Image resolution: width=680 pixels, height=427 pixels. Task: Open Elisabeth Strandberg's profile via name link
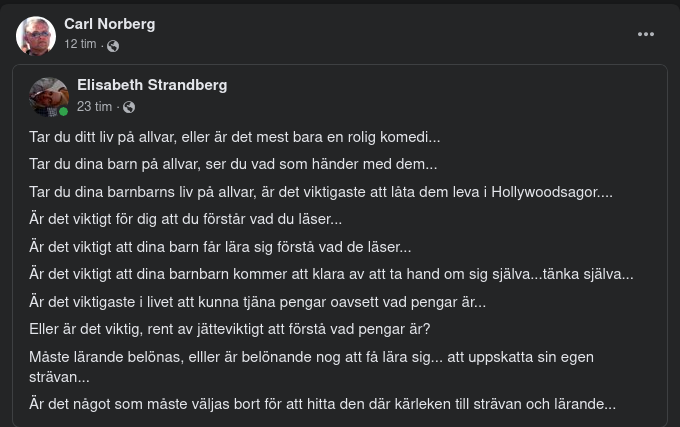click(x=152, y=85)
